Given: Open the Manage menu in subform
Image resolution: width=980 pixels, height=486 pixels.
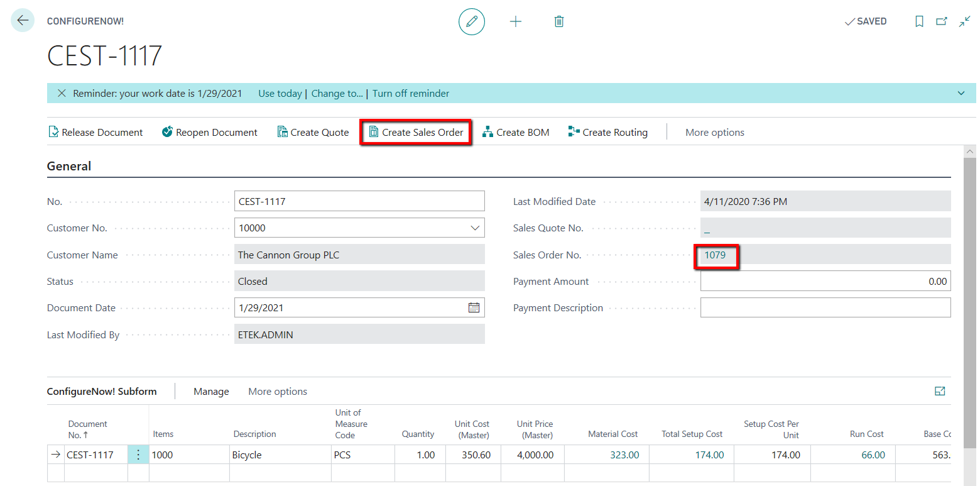Looking at the screenshot, I should coord(211,392).
